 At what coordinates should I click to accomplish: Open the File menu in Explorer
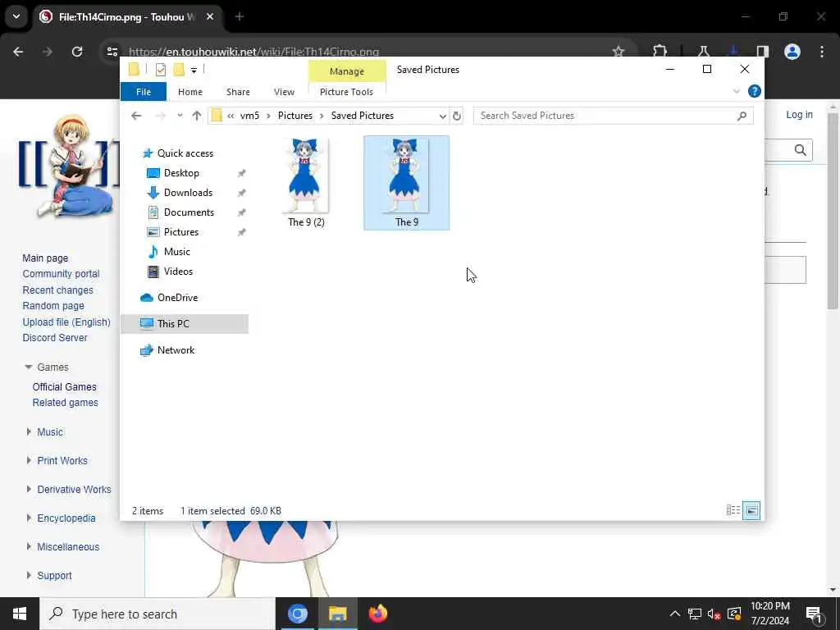point(143,92)
